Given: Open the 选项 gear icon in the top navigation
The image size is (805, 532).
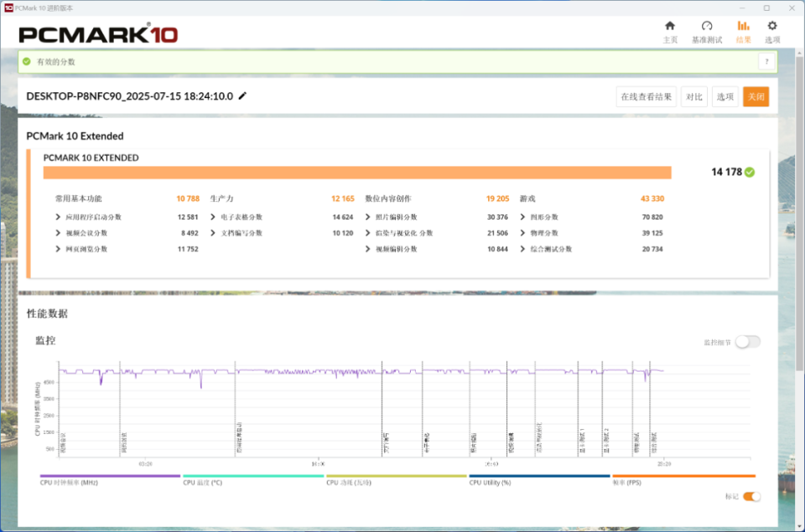Looking at the screenshot, I should click(x=772, y=26).
